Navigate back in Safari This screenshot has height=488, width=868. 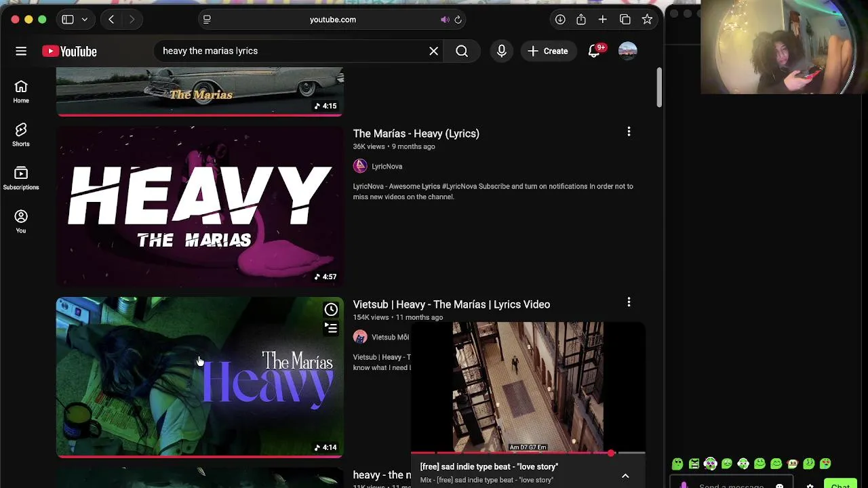(x=111, y=20)
